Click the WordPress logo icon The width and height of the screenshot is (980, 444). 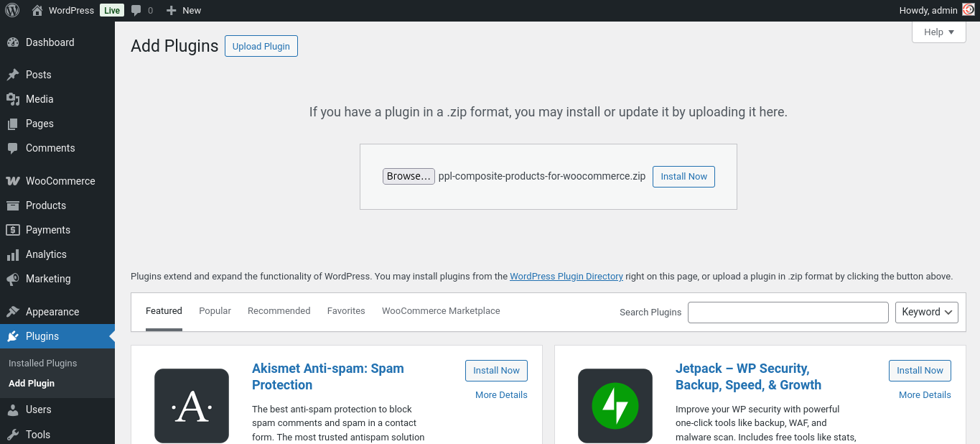tap(12, 10)
